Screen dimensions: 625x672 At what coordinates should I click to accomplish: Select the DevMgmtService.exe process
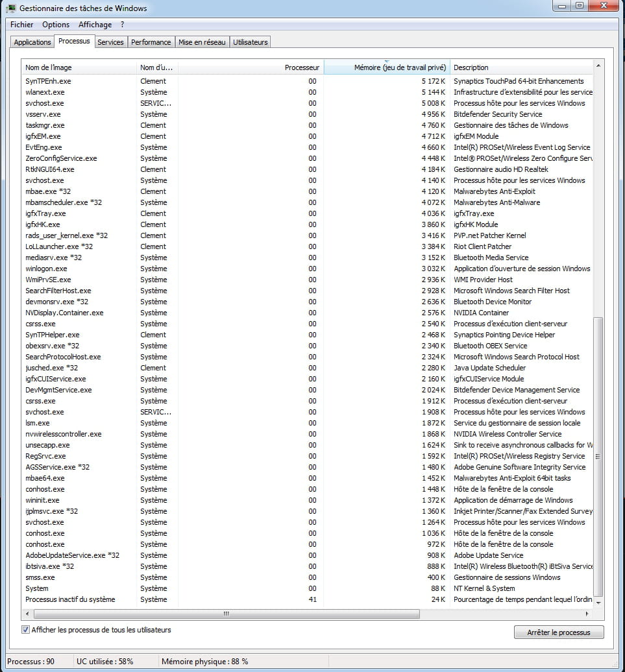(307, 390)
